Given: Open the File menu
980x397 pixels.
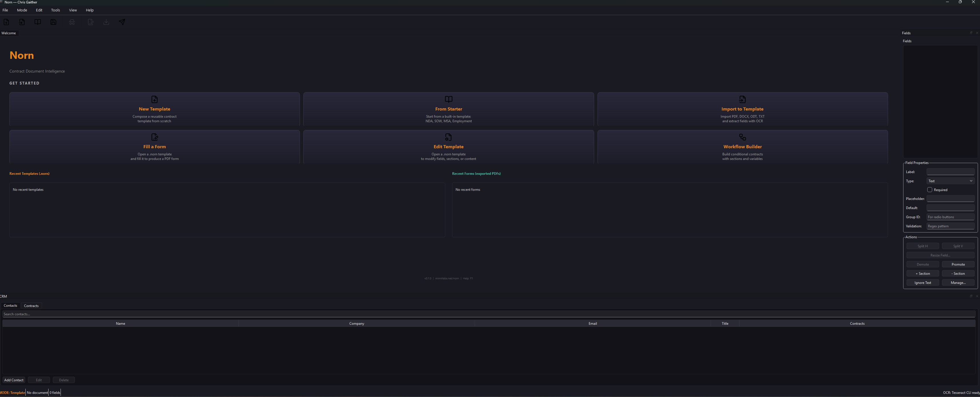Looking at the screenshot, I should (5, 10).
